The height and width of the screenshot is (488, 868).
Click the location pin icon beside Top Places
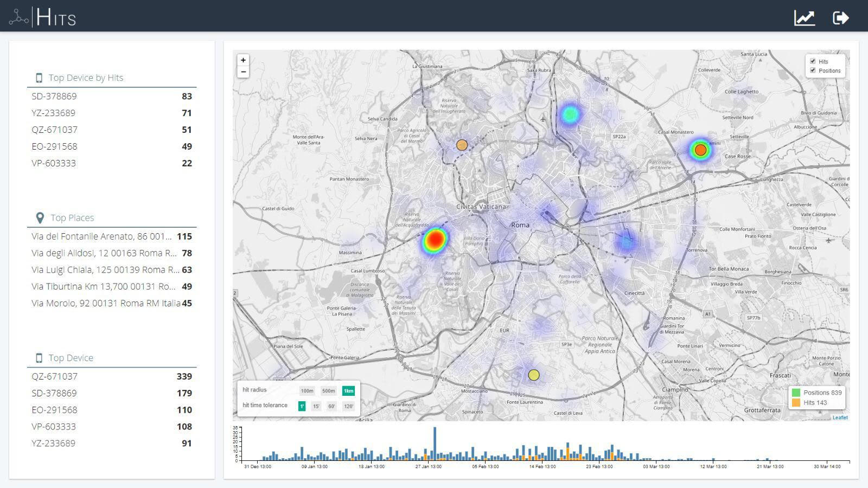coord(40,218)
